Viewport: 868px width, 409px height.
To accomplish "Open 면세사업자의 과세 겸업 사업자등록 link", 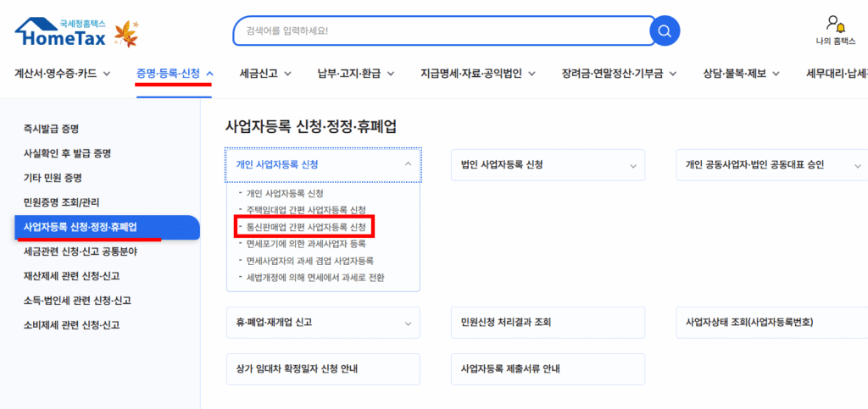I will click(x=310, y=260).
